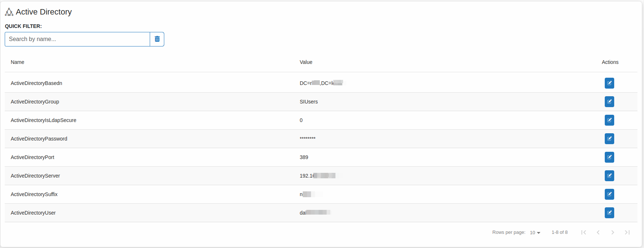Click the Name column header
Screen dimensions: 644x248
coord(17,62)
